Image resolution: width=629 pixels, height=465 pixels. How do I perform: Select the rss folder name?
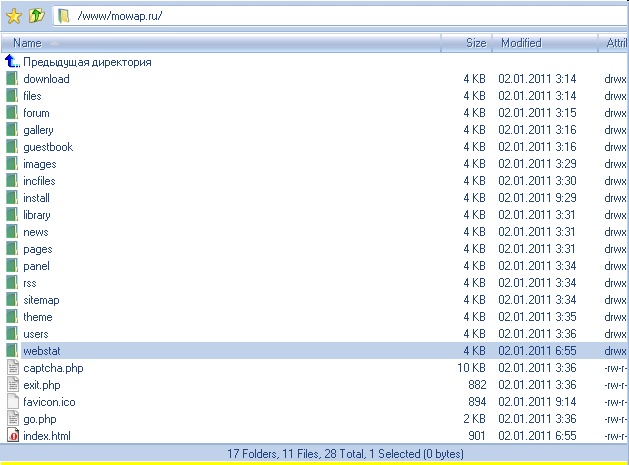30,283
